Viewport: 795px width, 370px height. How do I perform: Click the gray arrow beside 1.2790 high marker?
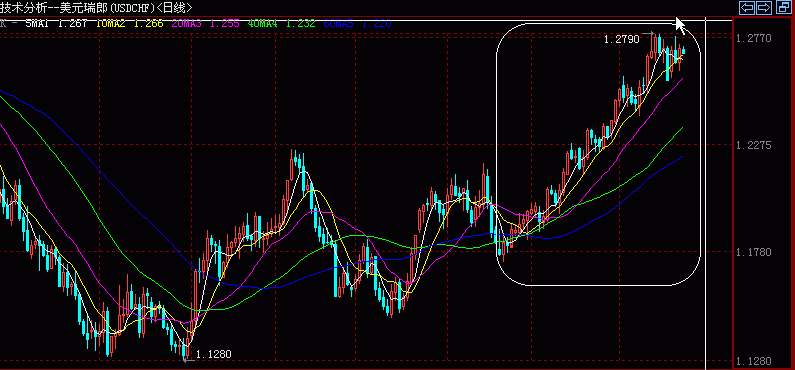[648, 34]
